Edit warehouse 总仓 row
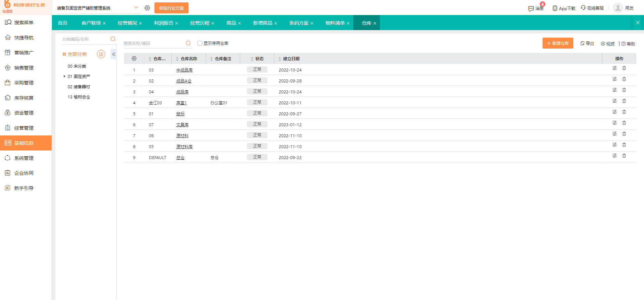 click(x=615, y=156)
